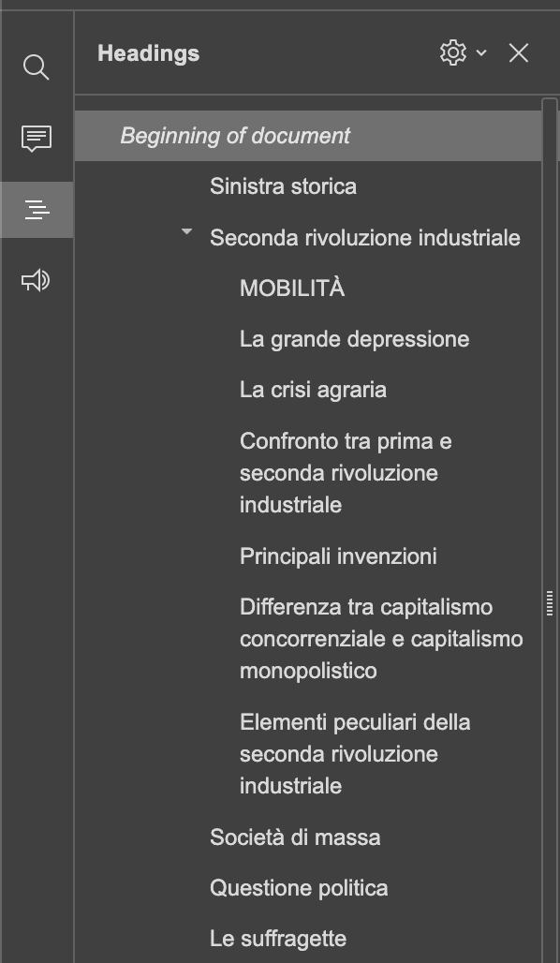
Task: Jump to Beginning of document
Action: tap(235, 135)
